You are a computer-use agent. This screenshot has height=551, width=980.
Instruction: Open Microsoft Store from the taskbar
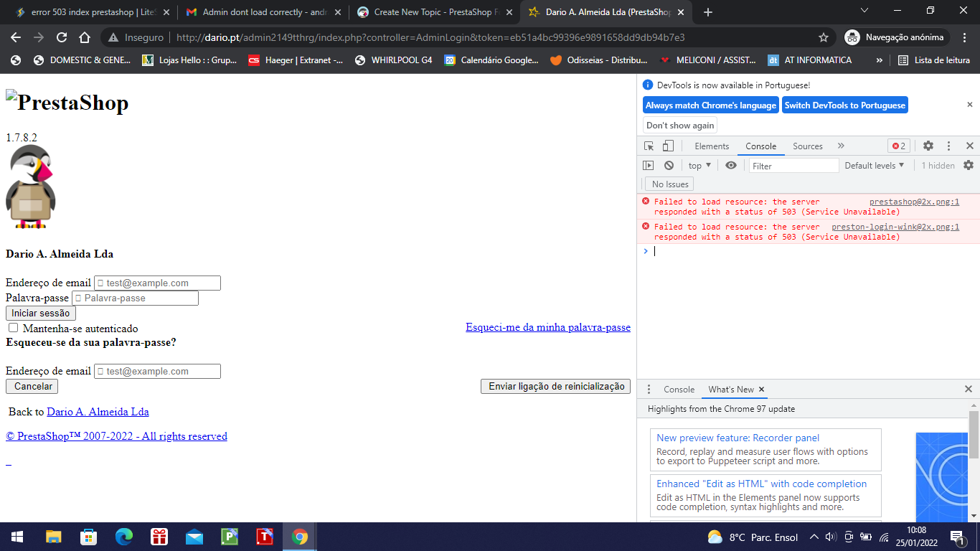(89, 537)
